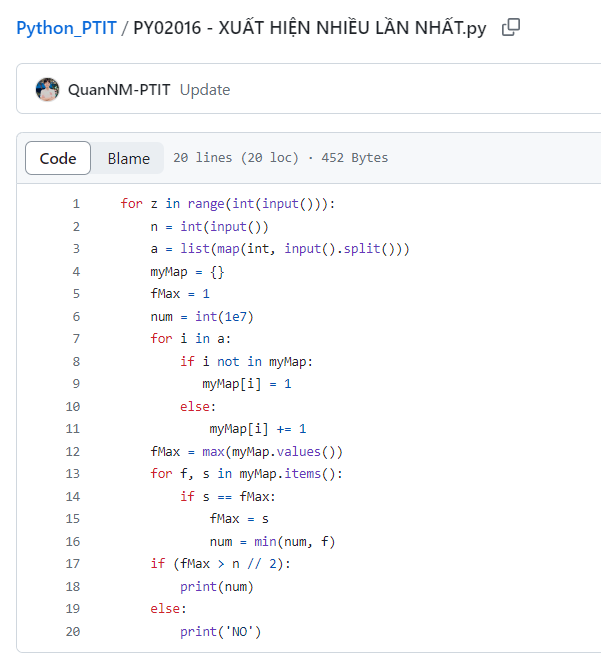This screenshot has height=662, width=601.
Task: Click line number 5 in the gutter
Action: click(x=75, y=294)
